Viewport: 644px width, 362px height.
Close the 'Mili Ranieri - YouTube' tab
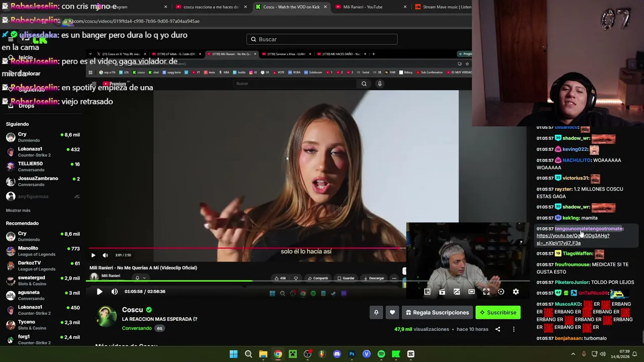pyautogui.click(x=405, y=7)
